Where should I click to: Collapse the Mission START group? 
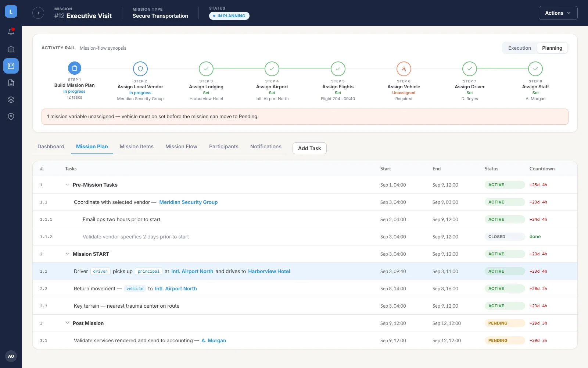(x=67, y=254)
